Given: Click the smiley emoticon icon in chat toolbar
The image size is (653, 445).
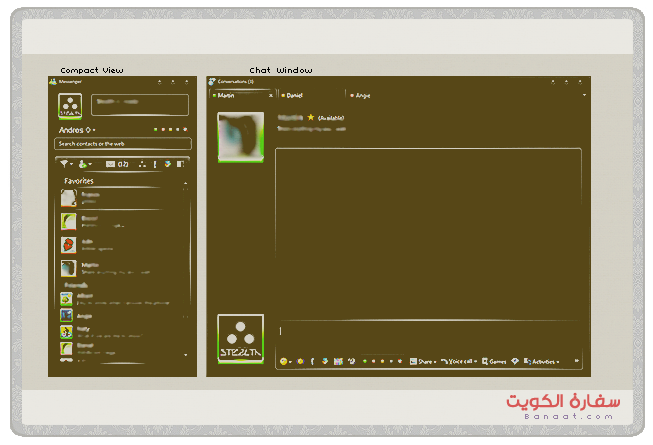Looking at the screenshot, I should tap(284, 361).
